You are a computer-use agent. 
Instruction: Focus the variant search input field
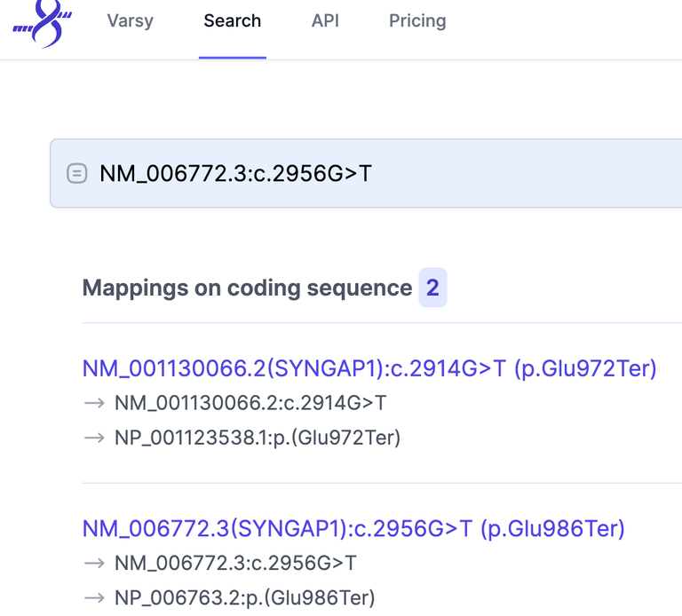click(366, 173)
